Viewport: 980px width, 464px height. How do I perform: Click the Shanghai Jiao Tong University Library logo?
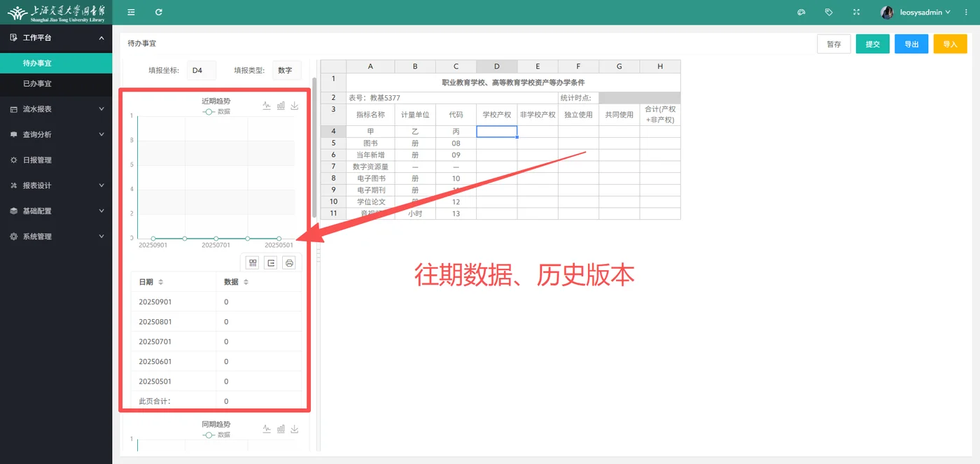point(56,12)
